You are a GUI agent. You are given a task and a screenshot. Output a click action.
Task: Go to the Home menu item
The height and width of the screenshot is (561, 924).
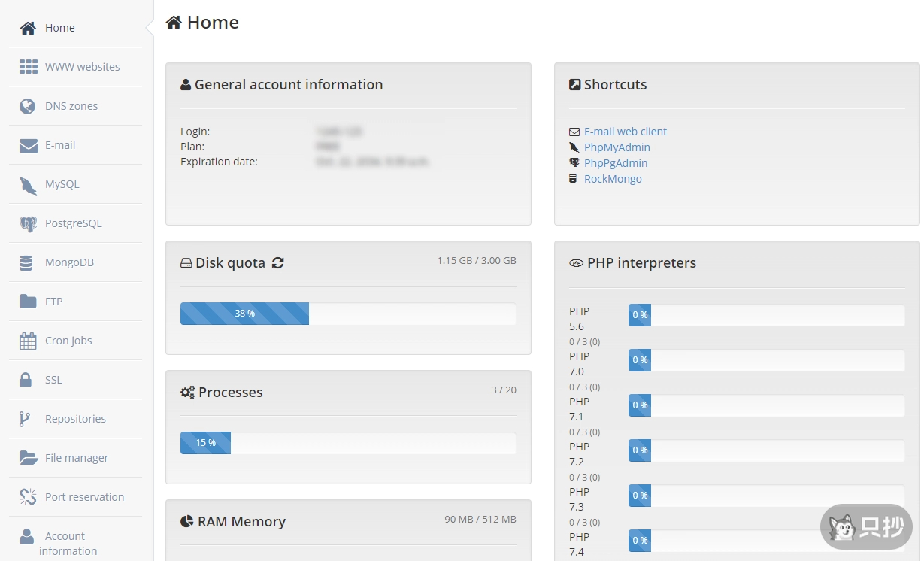59,28
